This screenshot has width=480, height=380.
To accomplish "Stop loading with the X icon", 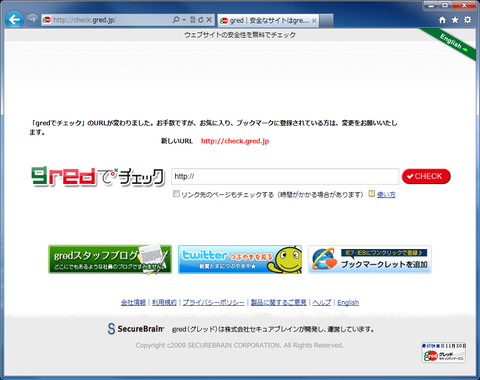I will coord(209,20).
